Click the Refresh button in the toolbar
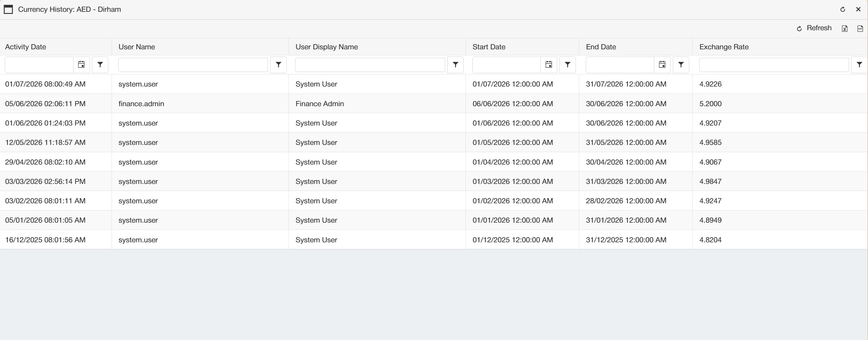 814,28
